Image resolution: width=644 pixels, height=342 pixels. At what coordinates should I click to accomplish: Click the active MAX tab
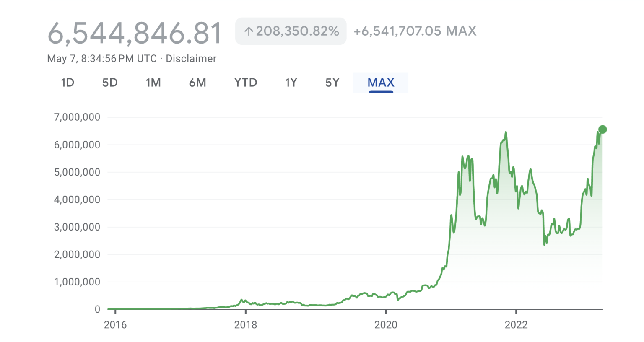381,83
